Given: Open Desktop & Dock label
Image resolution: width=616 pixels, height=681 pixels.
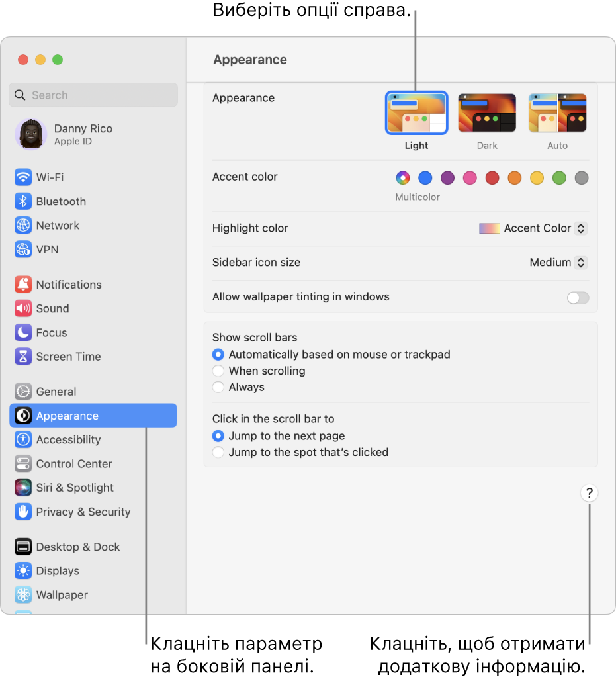Looking at the screenshot, I should tap(78, 547).
